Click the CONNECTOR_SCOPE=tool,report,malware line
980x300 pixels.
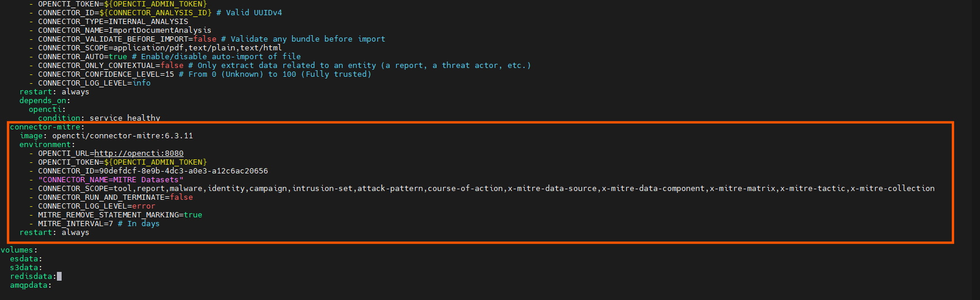[486, 189]
